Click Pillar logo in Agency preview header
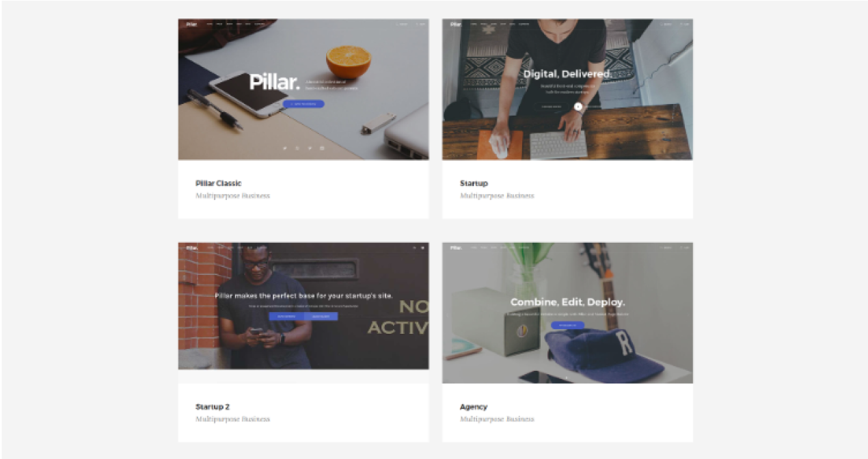Image resolution: width=868 pixels, height=459 pixels. (456, 248)
